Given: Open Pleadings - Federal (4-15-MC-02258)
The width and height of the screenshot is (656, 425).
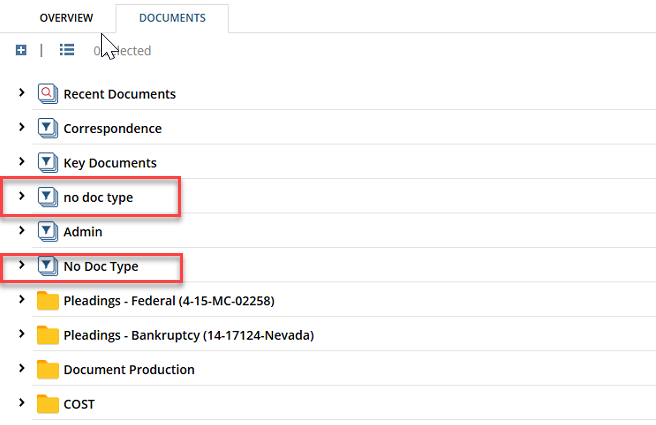Looking at the screenshot, I should (168, 301).
